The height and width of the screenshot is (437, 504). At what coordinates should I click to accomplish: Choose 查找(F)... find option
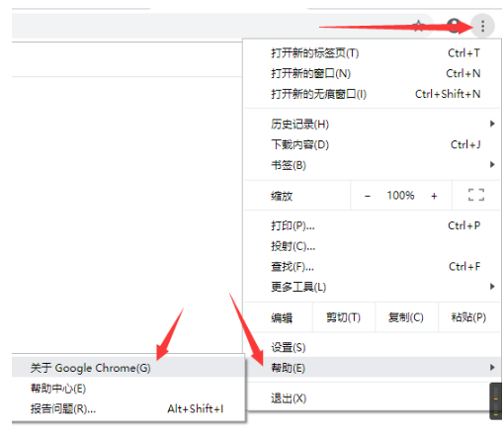point(373,267)
